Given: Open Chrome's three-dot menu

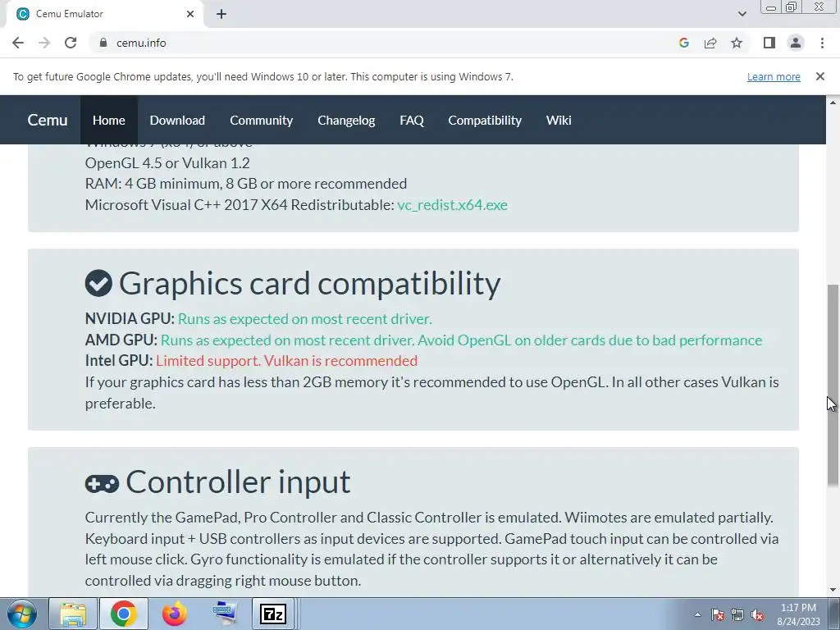Looking at the screenshot, I should pyautogui.click(x=822, y=43).
